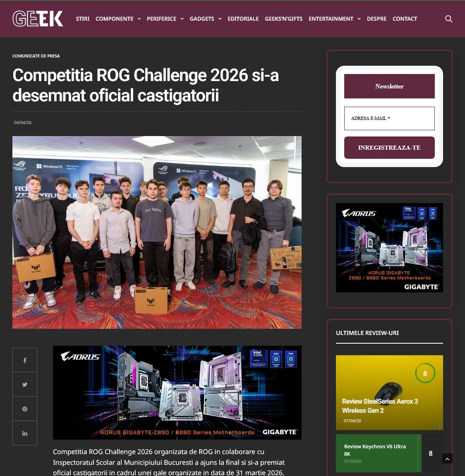Click the Adresa e-mail input field

(x=389, y=118)
